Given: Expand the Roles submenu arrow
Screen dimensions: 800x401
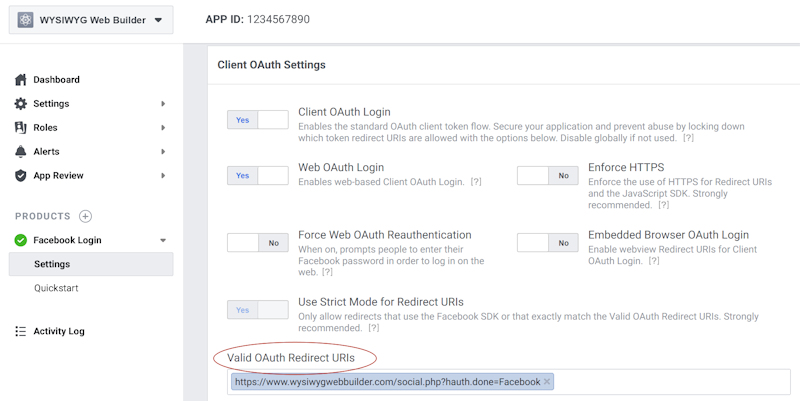Looking at the screenshot, I should pyautogui.click(x=163, y=128).
